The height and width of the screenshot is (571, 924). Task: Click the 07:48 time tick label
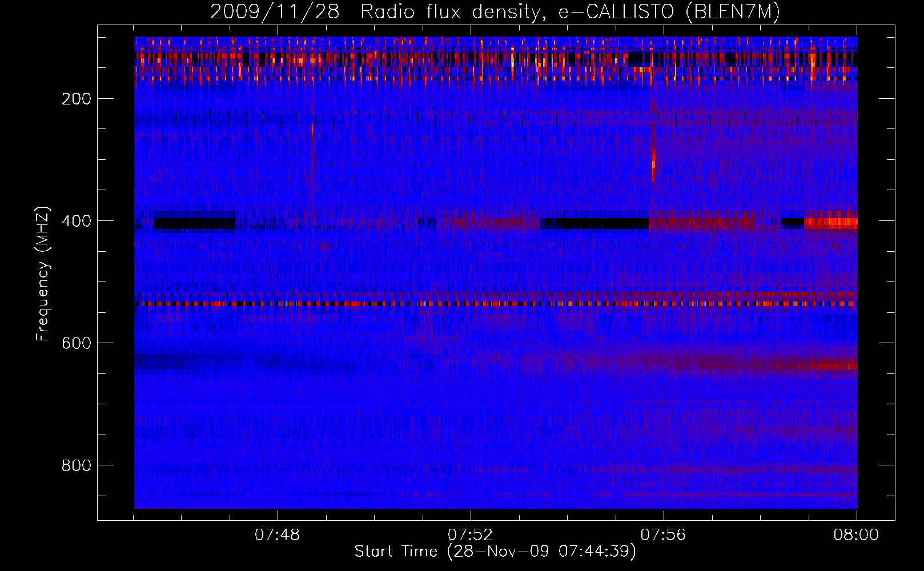click(x=278, y=535)
